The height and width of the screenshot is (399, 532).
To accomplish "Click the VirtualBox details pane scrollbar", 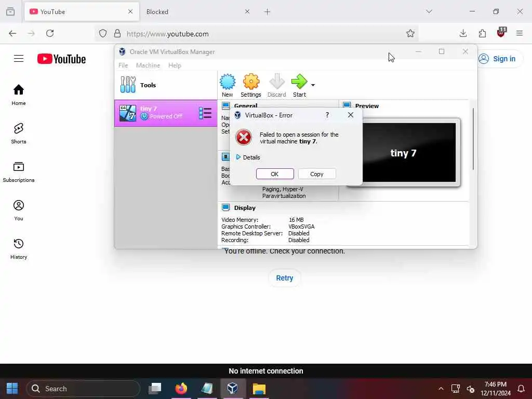I will click(x=473, y=139).
